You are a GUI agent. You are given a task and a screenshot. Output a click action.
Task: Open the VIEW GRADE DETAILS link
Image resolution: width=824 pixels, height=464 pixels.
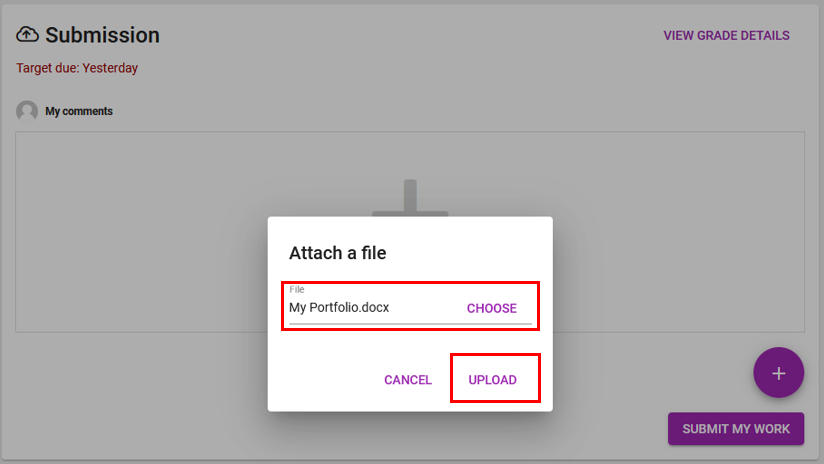pyautogui.click(x=726, y=35)
